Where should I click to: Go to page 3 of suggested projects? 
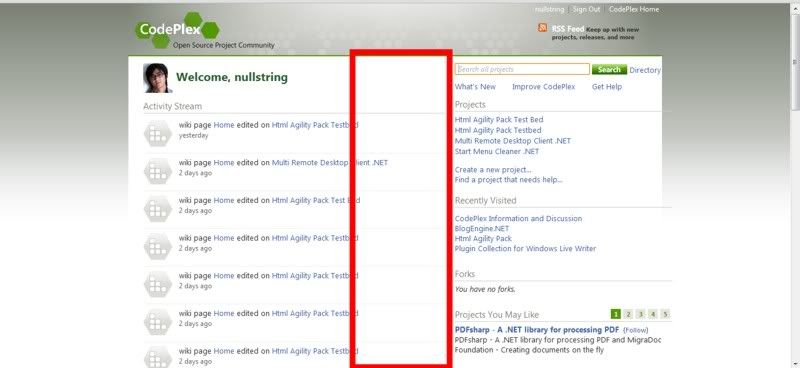click(x=641, y=314)
